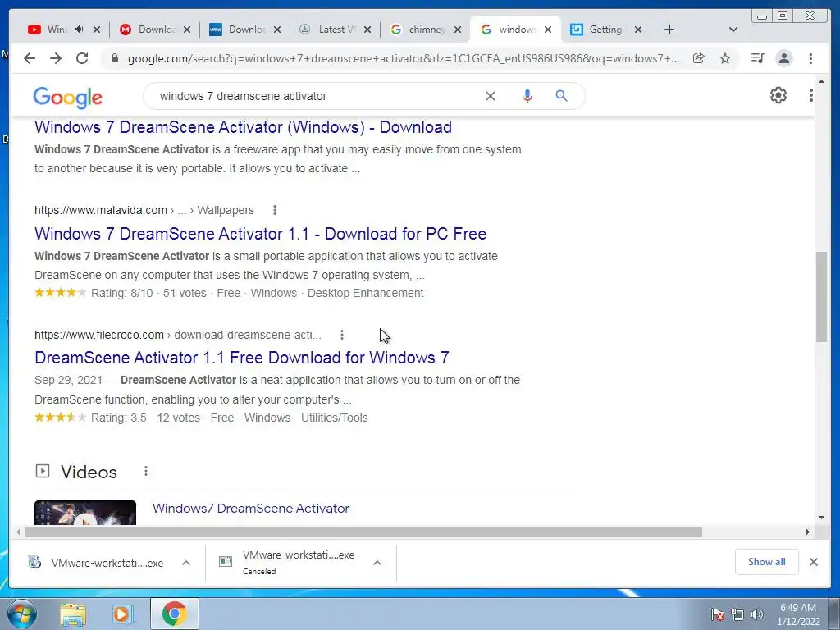Expand the tab search dropdown arrow
This screenshot has width=840, height=630.
click(733, 30)
